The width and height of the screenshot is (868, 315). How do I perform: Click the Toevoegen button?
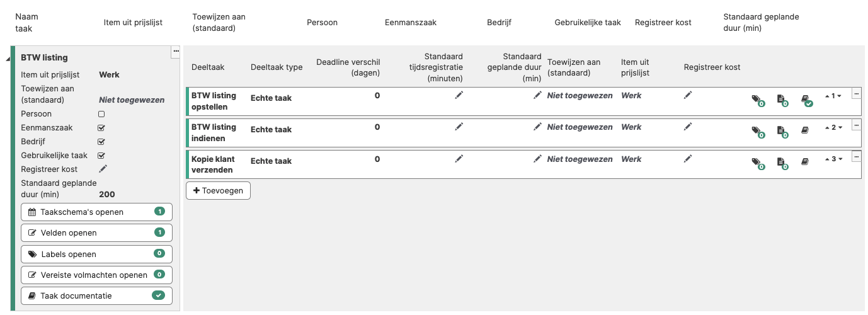(218, 190)
